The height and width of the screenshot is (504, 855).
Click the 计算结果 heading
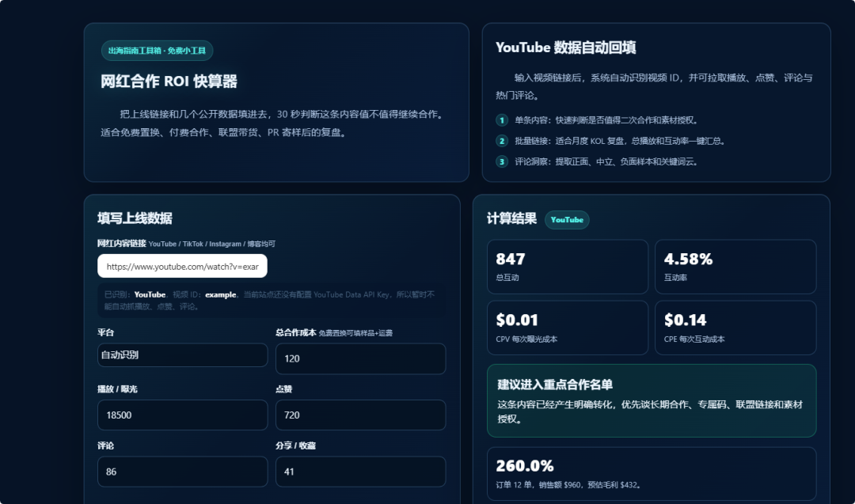(x=511, y=219)
